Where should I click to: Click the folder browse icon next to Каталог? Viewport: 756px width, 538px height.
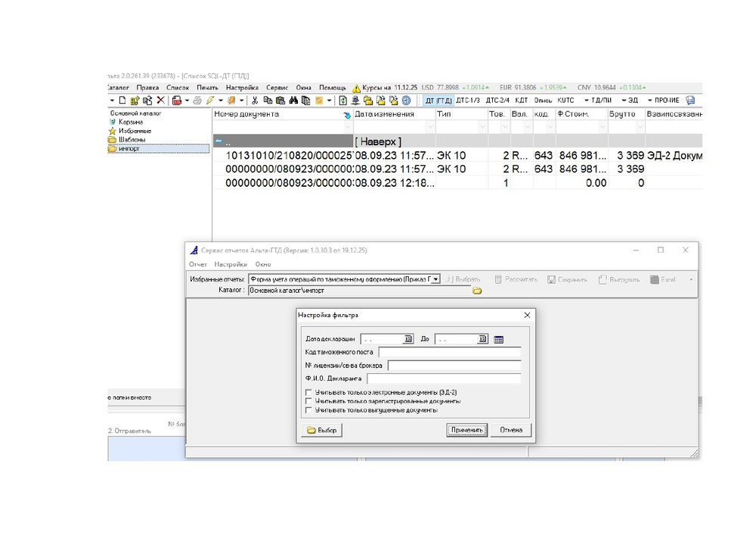click(477, 291)
